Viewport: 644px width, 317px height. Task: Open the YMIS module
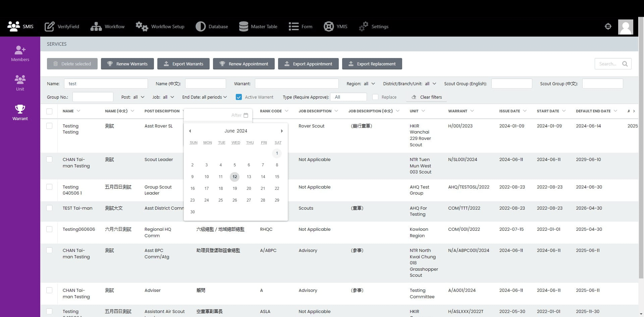(335, 27)
